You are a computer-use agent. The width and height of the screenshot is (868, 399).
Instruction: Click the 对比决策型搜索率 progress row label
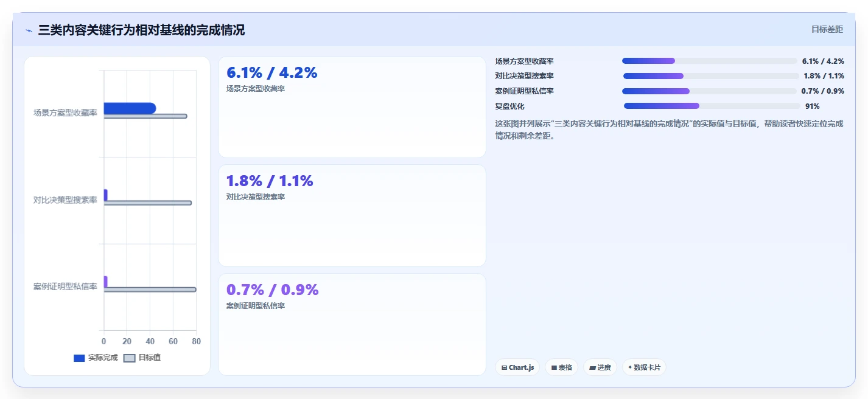point(525,76)
